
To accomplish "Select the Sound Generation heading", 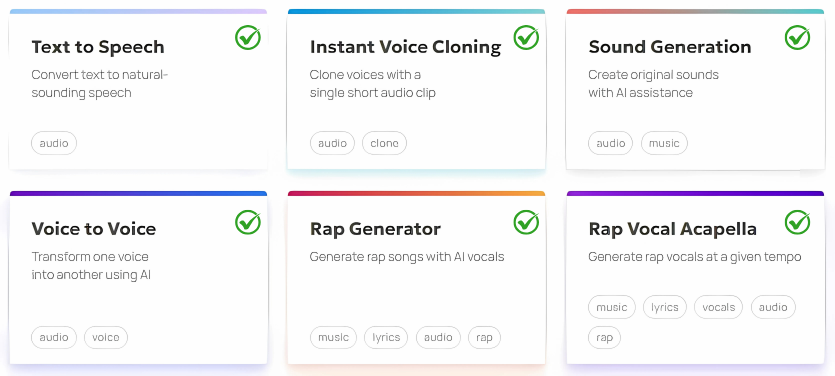I will pos(670,47).
